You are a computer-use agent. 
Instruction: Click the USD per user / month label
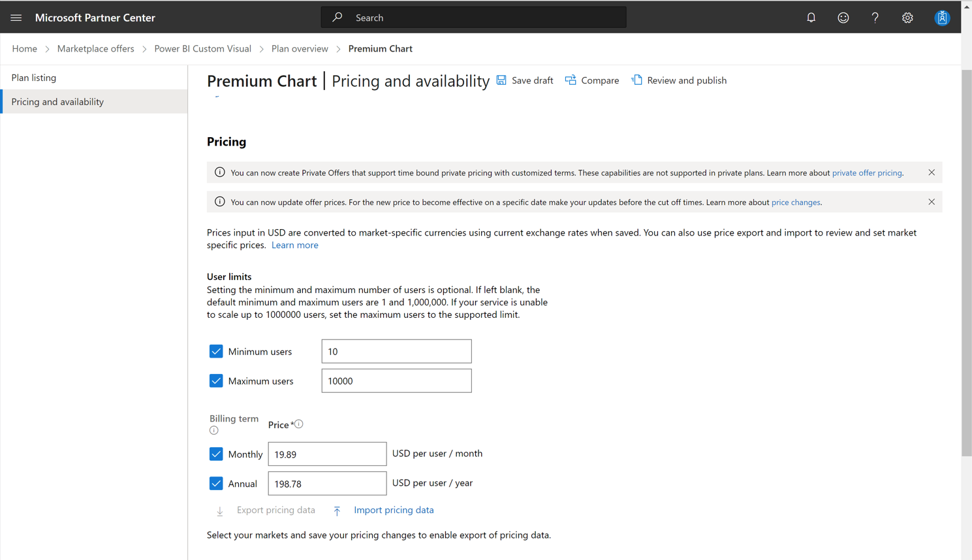437,454
